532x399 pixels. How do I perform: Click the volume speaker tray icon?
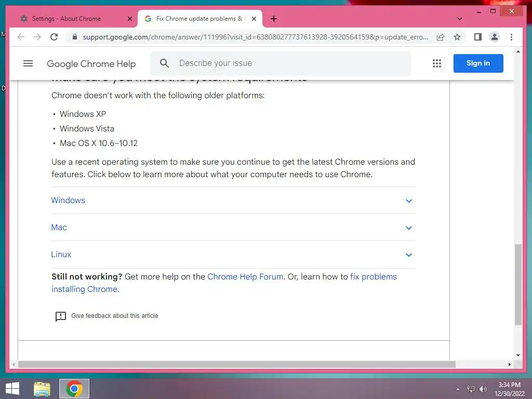[483, 389]
